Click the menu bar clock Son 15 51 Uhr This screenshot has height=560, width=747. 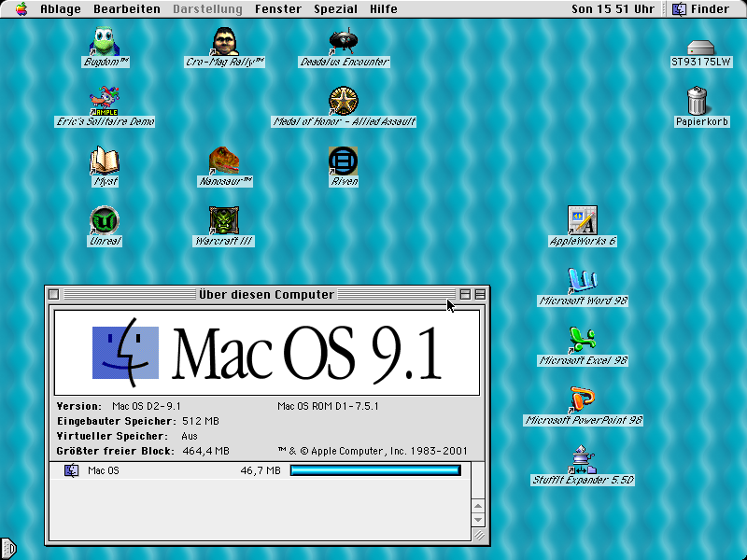613,9
